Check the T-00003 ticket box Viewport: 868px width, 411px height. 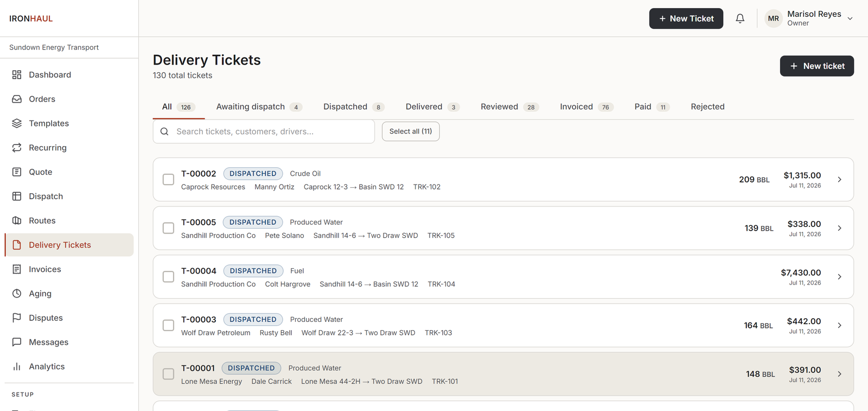pos(169,325)
